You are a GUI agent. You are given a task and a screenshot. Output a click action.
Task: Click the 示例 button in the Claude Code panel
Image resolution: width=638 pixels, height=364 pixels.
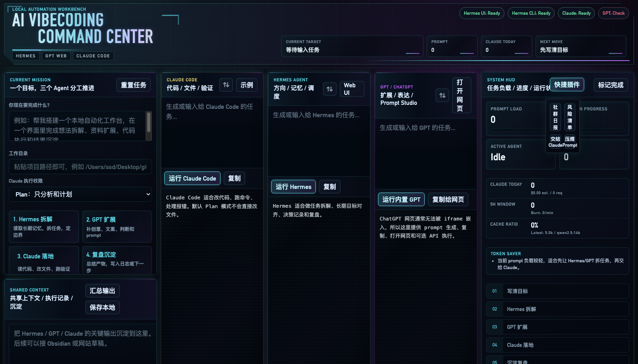[x=247, y=85]
